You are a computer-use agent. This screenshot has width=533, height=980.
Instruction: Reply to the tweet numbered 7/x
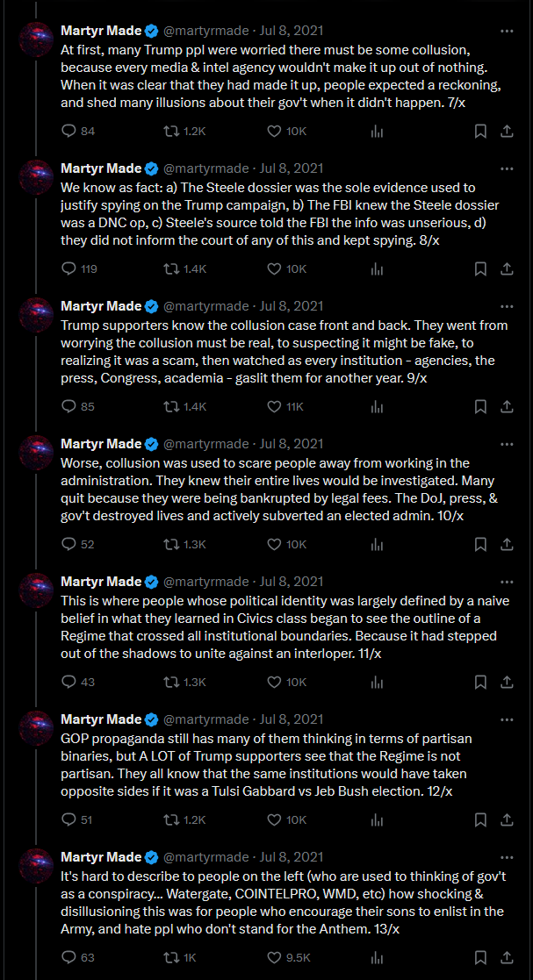click(x=68, y=132)
